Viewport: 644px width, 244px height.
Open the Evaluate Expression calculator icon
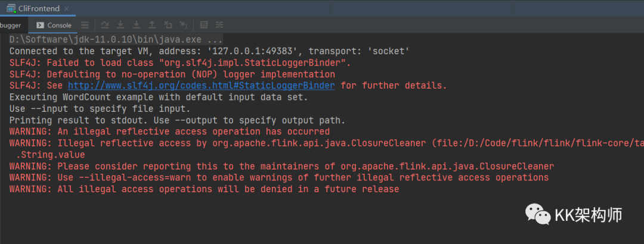coord(204,25)
